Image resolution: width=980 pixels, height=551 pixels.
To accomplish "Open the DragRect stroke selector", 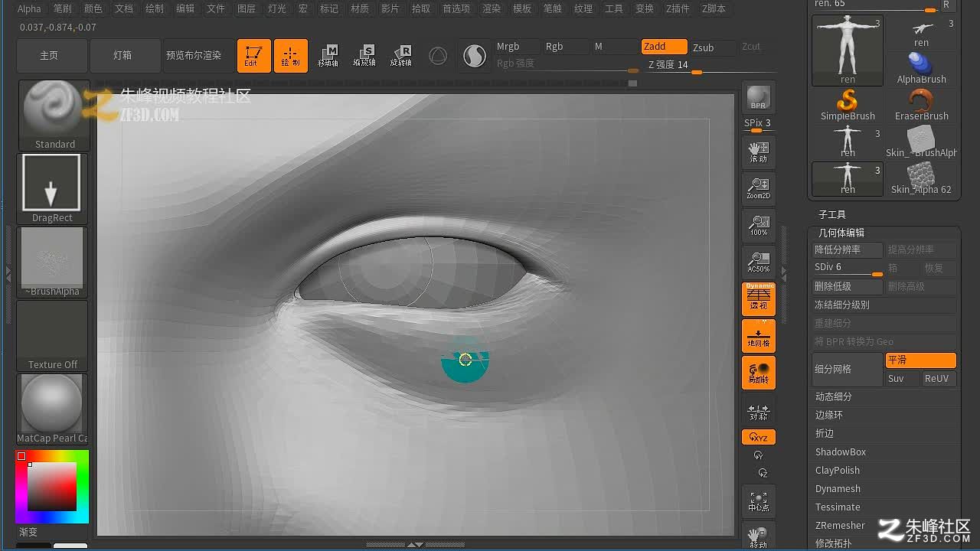I will click(x=52, y=188).
